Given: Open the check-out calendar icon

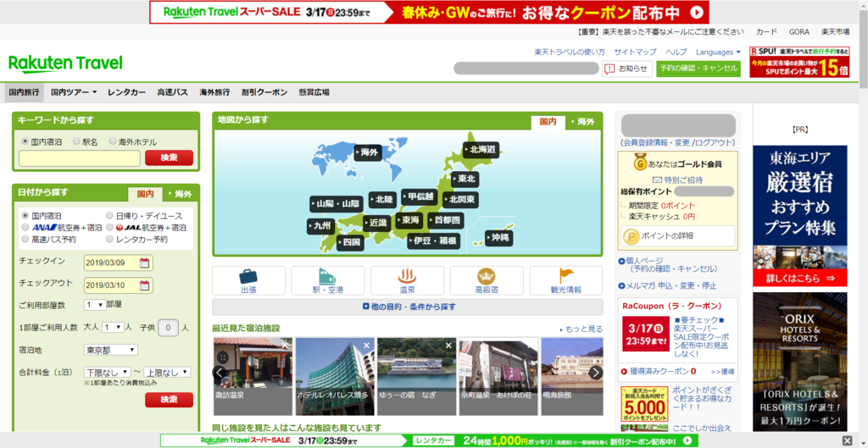Looking at the screenshot, I should [x=144, y=285].
